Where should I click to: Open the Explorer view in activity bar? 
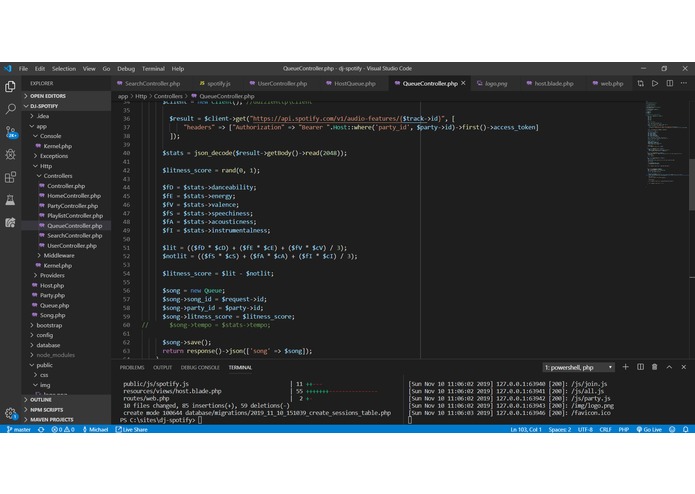[x=10, y=86]
